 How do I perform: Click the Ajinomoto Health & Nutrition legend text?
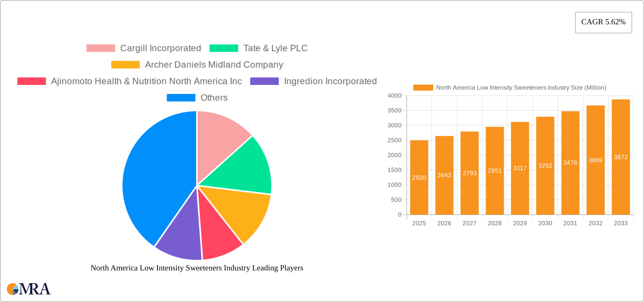coord(147,81)
